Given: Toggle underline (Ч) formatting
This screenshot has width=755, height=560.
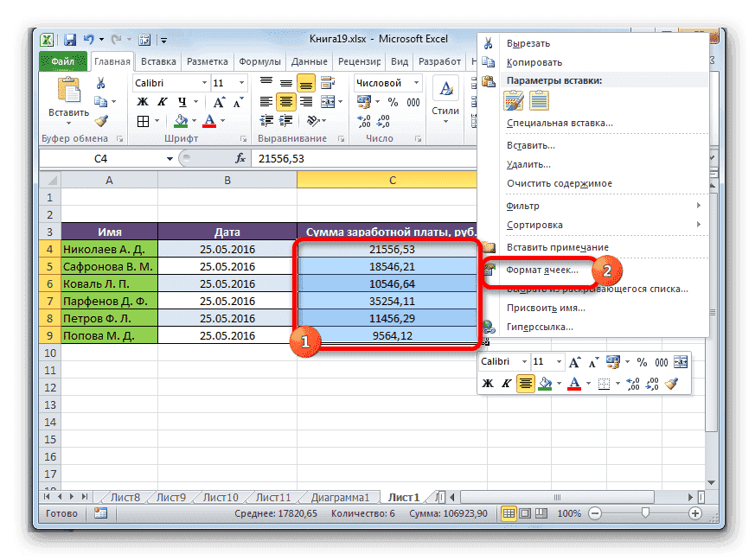Looking at the screenshot, I should pyautogui.click(x=182, y=102).
